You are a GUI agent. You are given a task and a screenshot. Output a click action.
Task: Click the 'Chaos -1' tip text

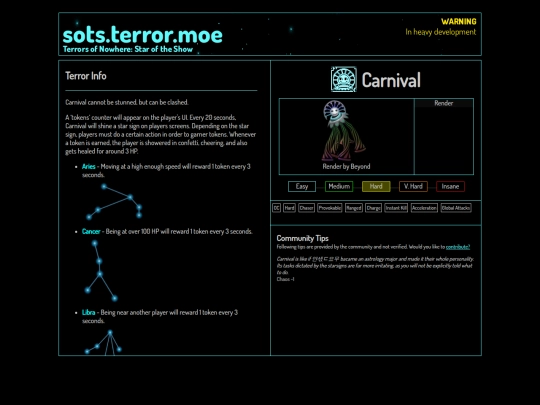click(285, 279)
